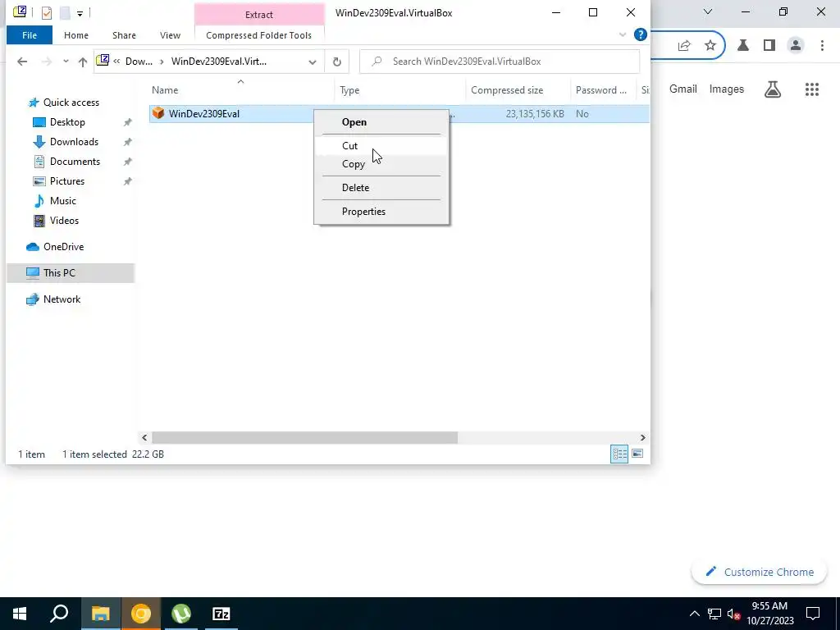Refresh the folder view

(x=337, y=62)
